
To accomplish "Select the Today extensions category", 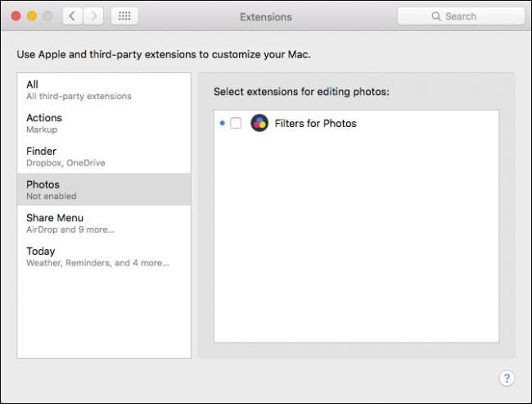I will (104, 256).
